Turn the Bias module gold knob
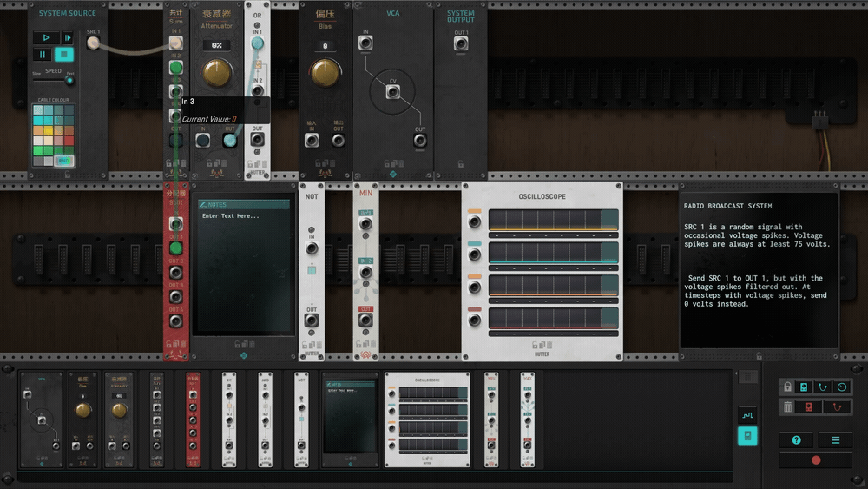 click(x=325, y=73)
